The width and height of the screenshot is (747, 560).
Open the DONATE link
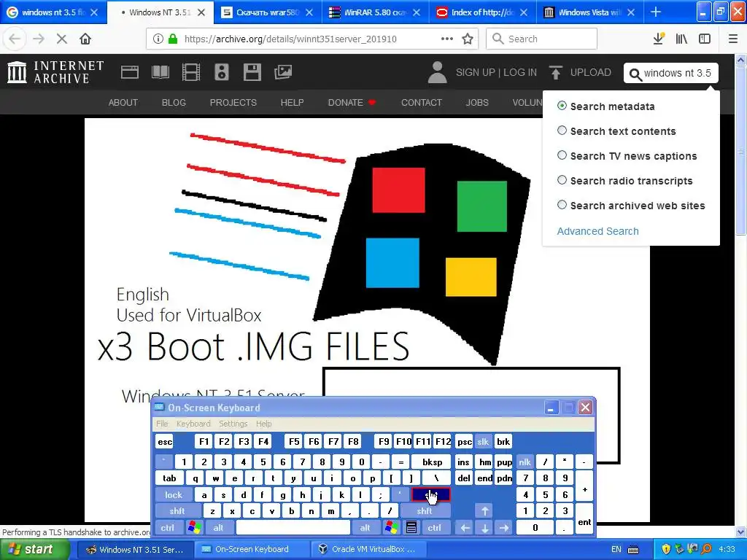coord(352,102)
